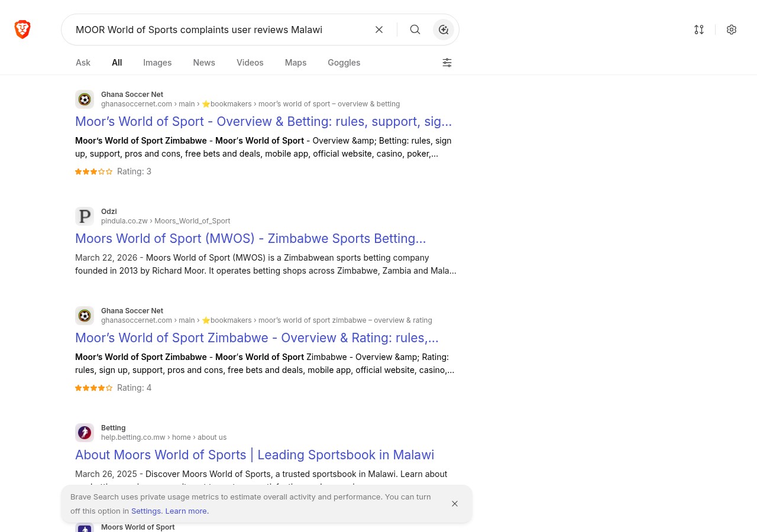
Task: Open the search filters sliders icon
Action: click(447, 63)
